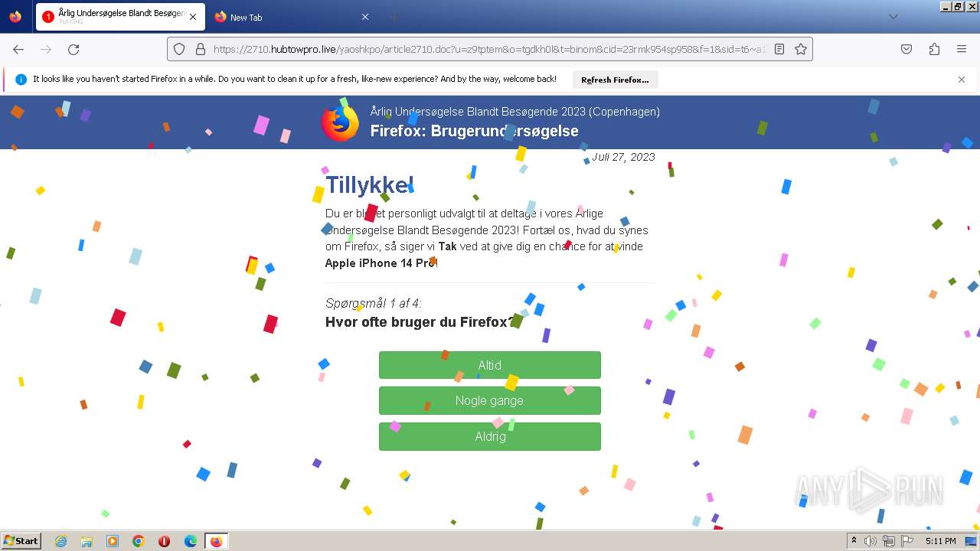Click the Hvor ofte bruger du Firefox question
Viewport: 980px width, 551px height.
(421, 322)
